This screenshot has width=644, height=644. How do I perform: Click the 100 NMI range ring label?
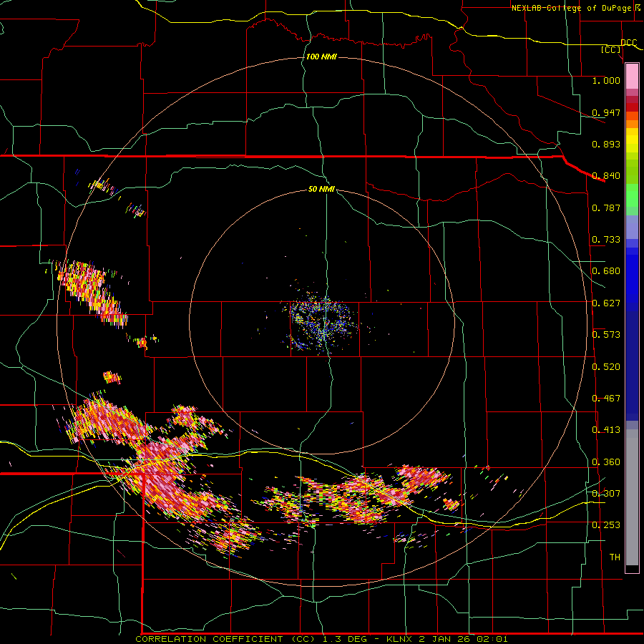point(321,57)
